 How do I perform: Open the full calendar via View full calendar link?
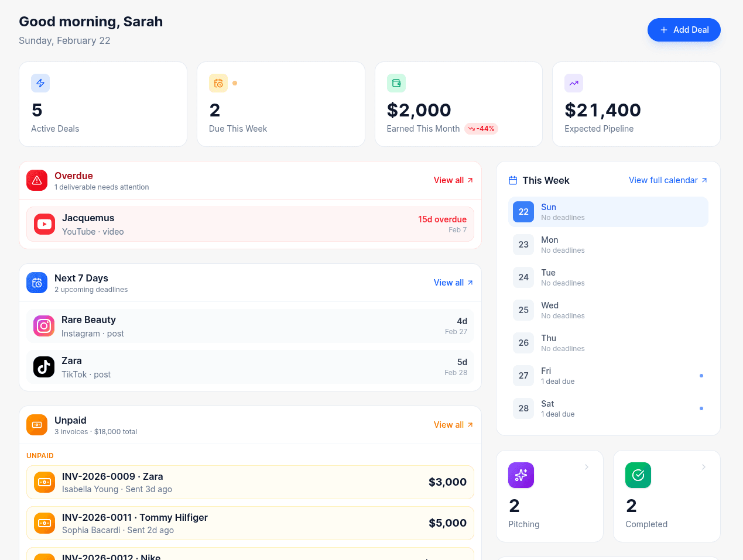tap(668, 180)
